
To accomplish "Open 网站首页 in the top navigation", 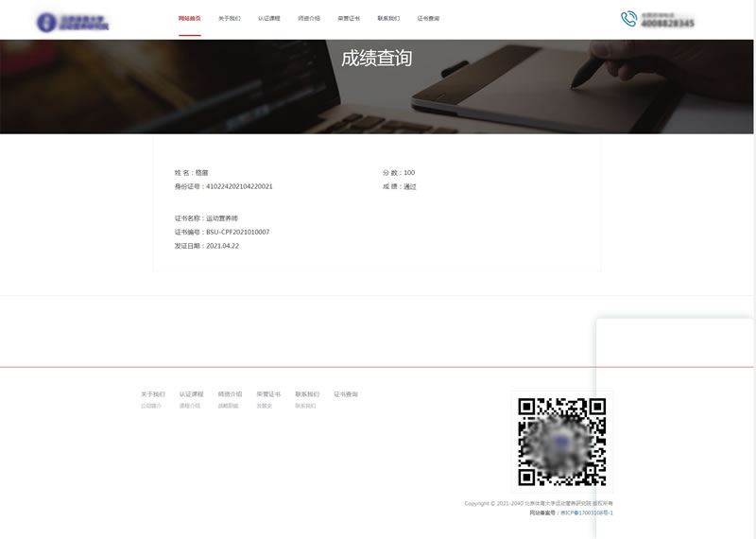I will [189, 18].
